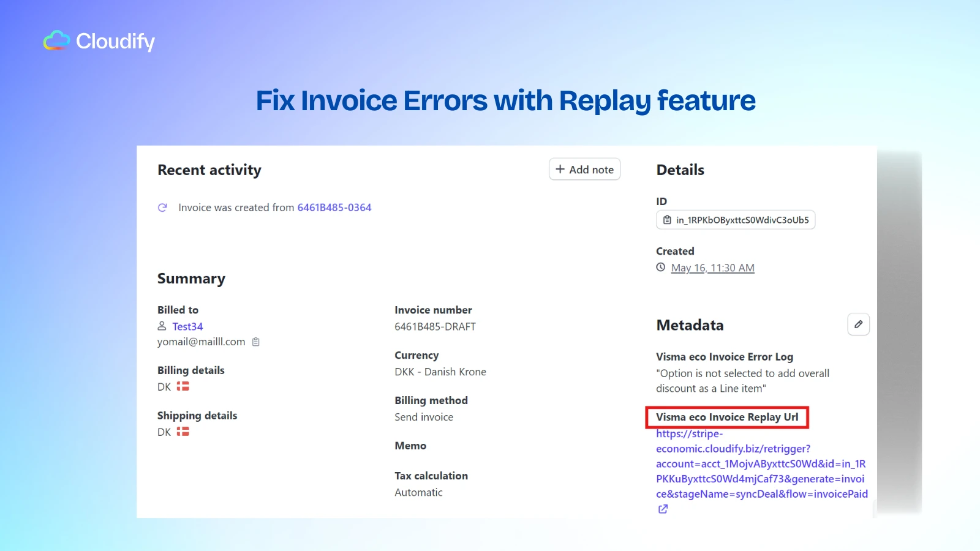
Task: Click the clock icon under Created
Action: tap(661, 267)
